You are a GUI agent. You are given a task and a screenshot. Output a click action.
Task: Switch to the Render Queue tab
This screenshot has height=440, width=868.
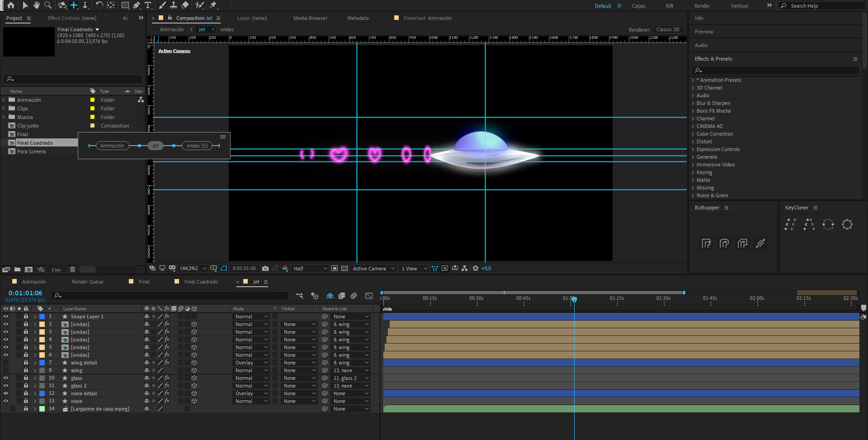coord(88,282)
